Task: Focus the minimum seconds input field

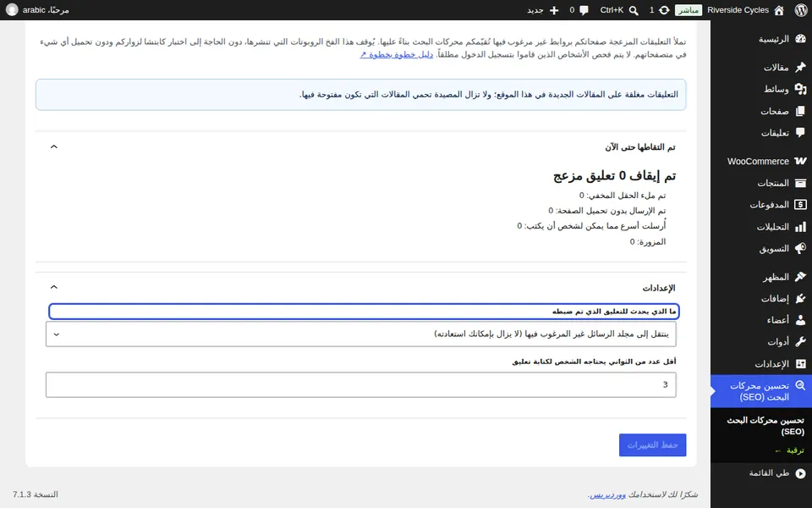Action: tap(361, 384)
